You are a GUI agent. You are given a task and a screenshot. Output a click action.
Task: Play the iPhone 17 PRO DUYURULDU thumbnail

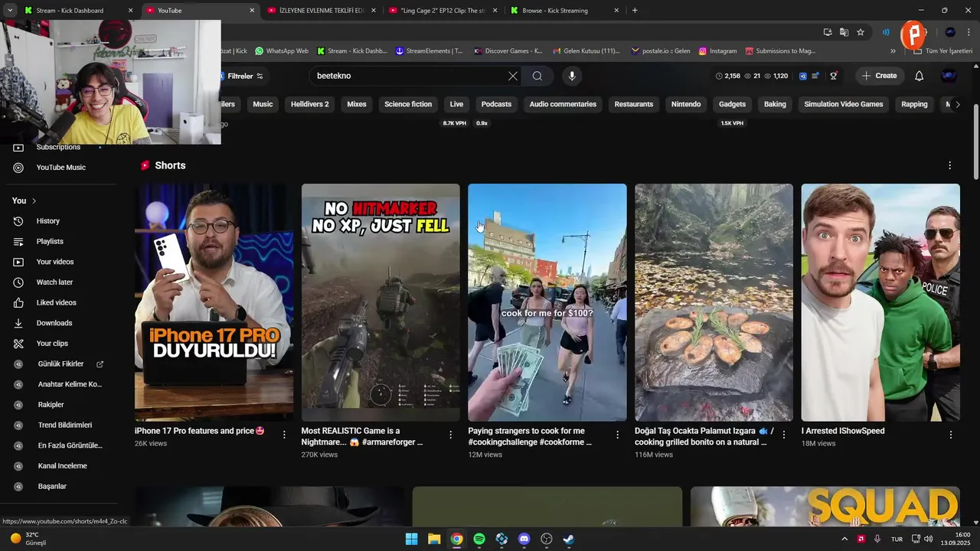[214, 302]
